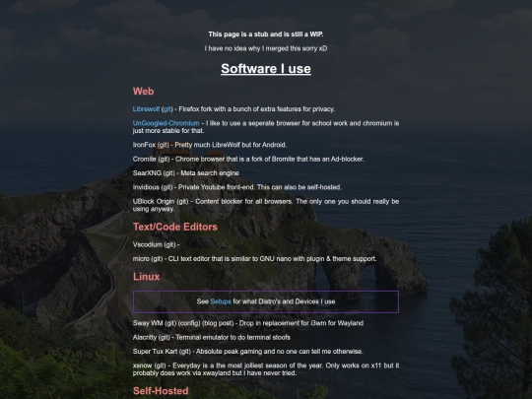
Task: Open the UnGoogled-Chromium link
Action: 166,123
